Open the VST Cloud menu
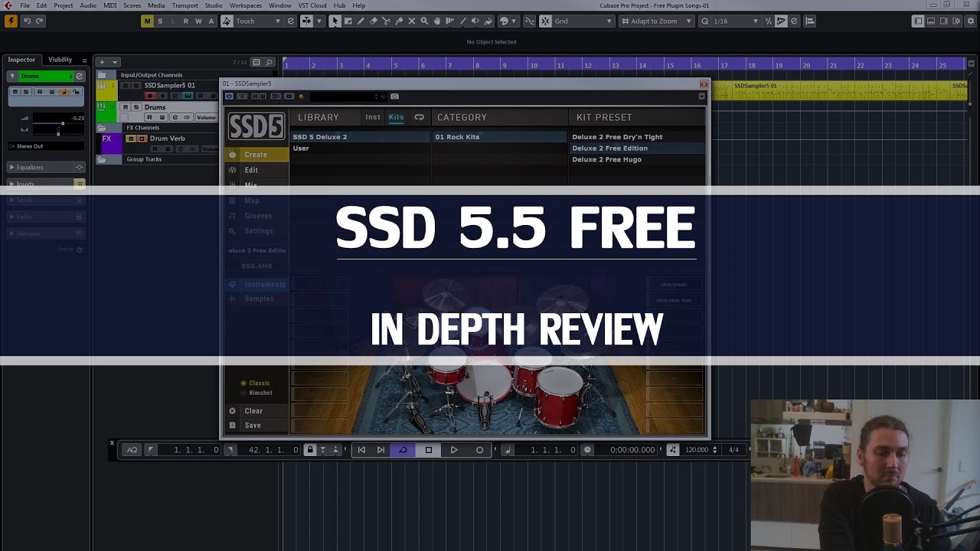The height and width of the screenshot is (551, 980). pyautogui.click(x=312, y=5)
